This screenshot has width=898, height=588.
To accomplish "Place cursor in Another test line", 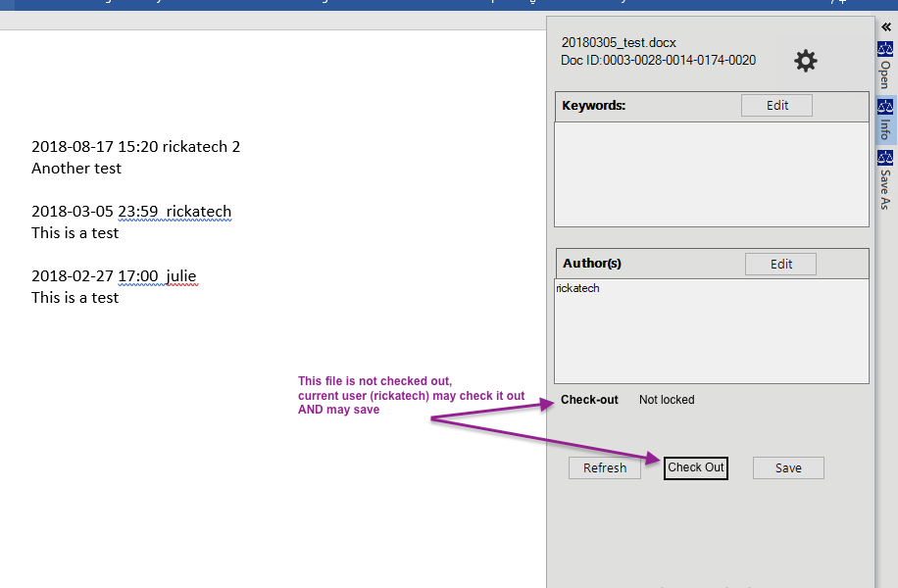I will pyautogui.click(x=76, y=169).
